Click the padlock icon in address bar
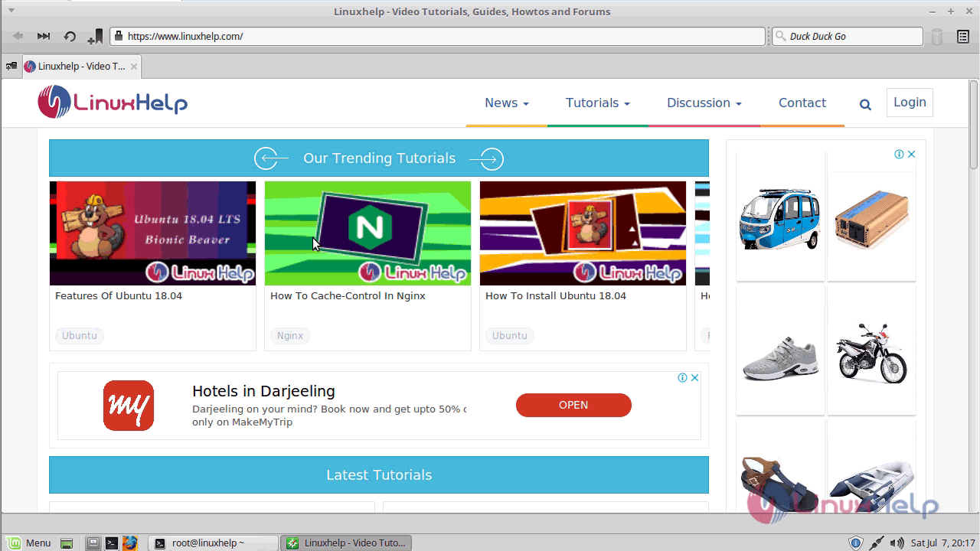The height and width of the screenshot is (551, 980). tap(118, 36)
